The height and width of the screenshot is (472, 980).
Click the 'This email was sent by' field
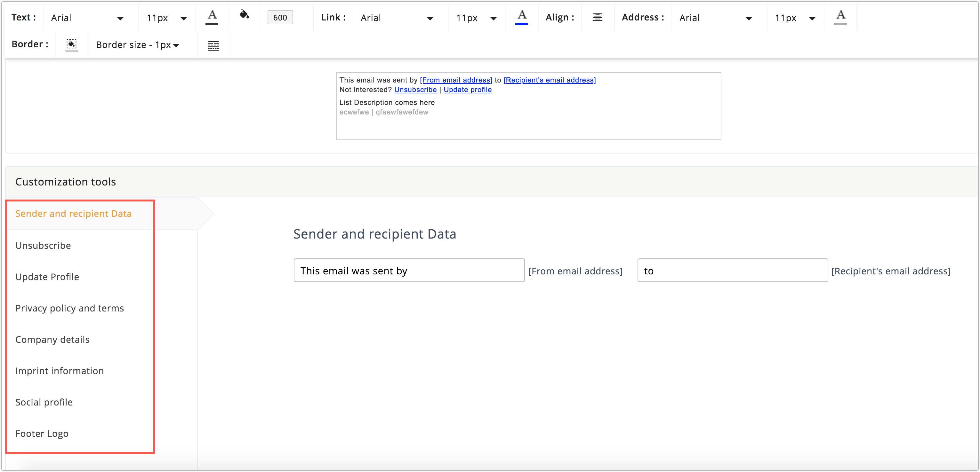[x=409, y=271]
